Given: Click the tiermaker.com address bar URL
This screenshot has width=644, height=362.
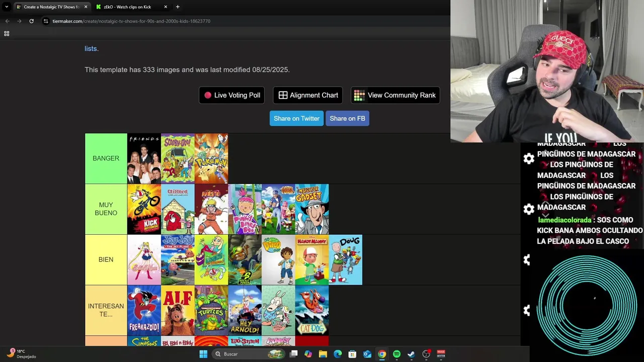Looking at the screenshot, I should 131,21.
